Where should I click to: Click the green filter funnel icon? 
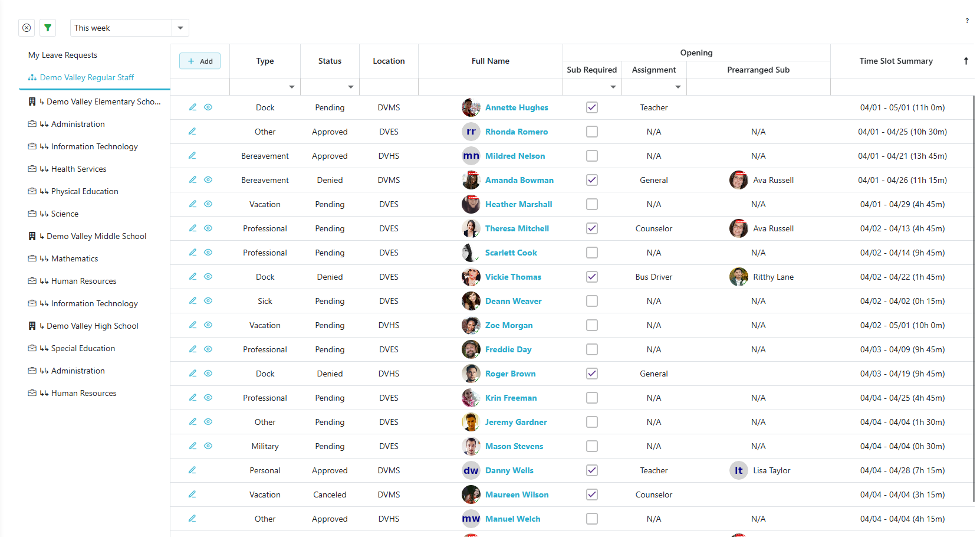point(48,28)
